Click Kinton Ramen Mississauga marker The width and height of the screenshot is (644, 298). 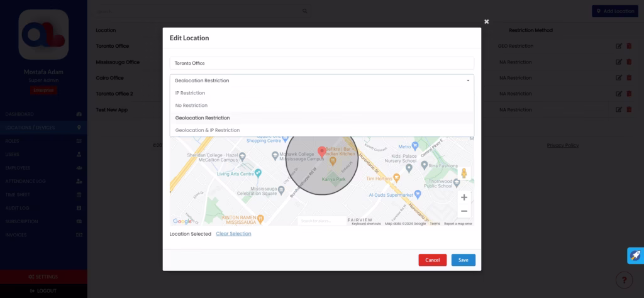tap(260, 218)
